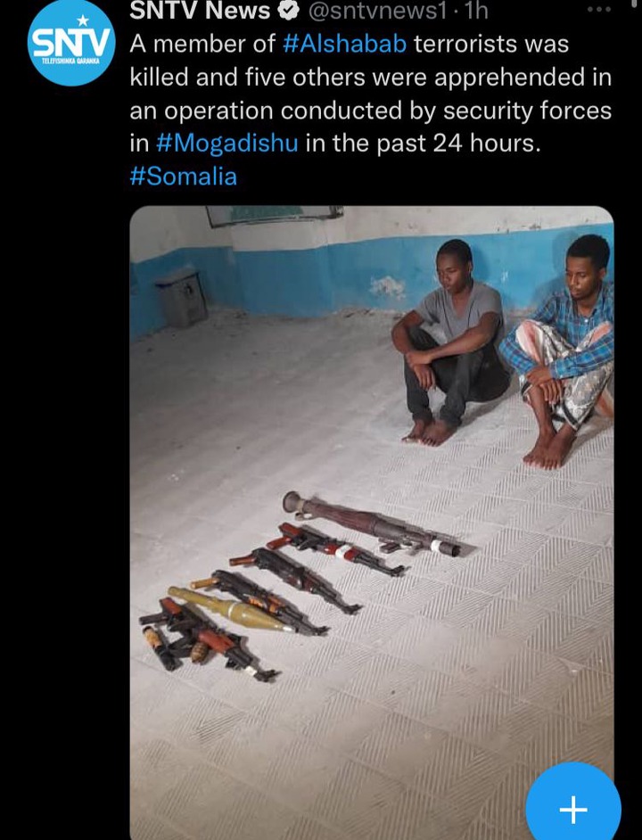Open the SNTV profile avatar
Image resolution: width=642 pixels, height=840 pixels.
coord(70,44)
